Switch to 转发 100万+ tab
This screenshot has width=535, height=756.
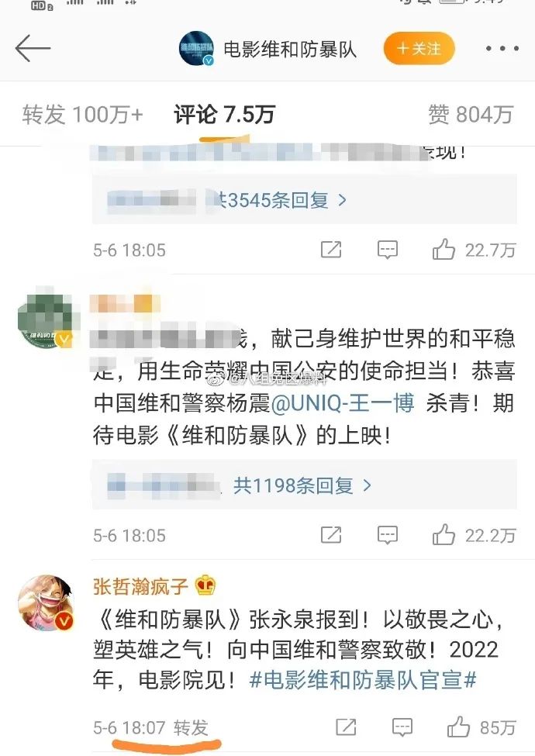point(82,115)
